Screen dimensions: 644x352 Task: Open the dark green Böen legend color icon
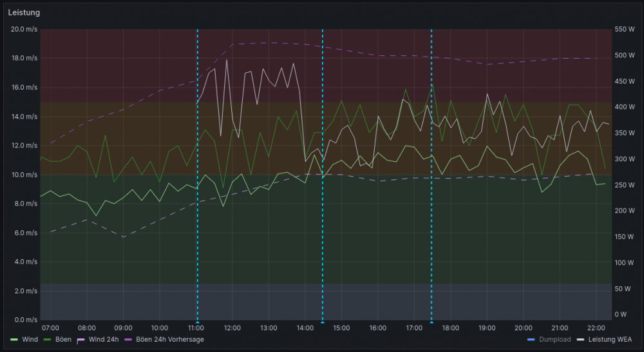[48, 339]
